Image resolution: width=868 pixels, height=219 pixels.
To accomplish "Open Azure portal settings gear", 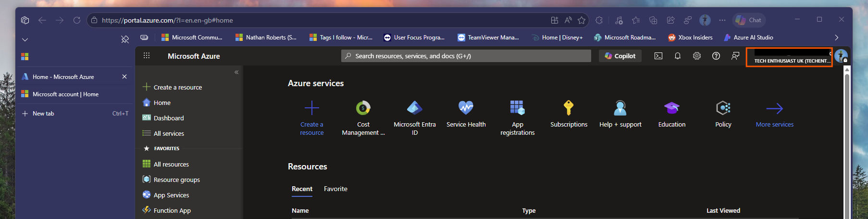I will (697, 56).
